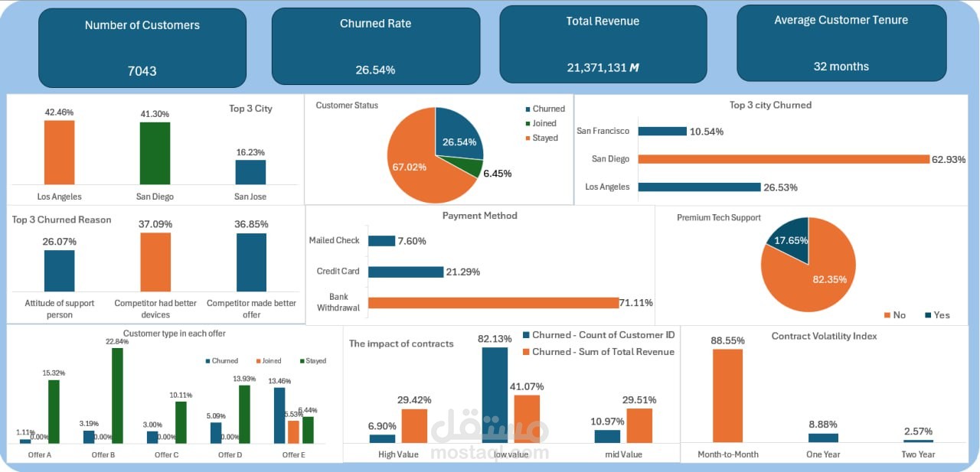
Task: Click the 'Top 3 Churned Reason' title
Action: click(61, 220)
